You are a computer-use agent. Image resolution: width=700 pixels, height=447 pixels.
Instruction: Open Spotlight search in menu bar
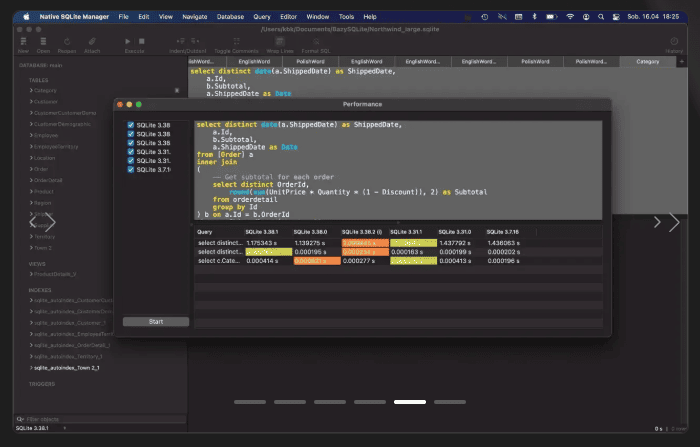(601, 17)
